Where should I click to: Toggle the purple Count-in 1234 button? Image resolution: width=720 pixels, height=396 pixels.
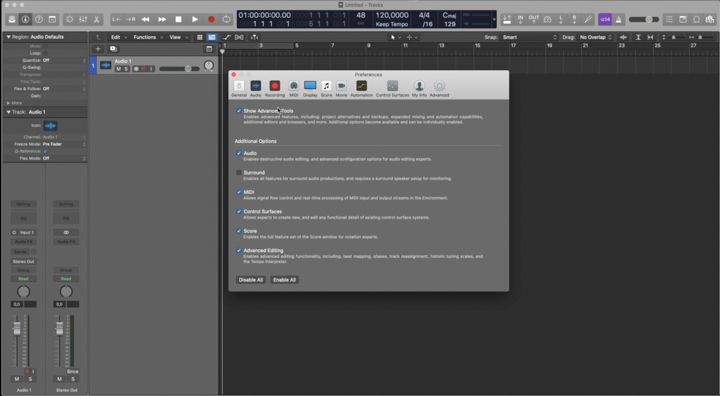605,19
